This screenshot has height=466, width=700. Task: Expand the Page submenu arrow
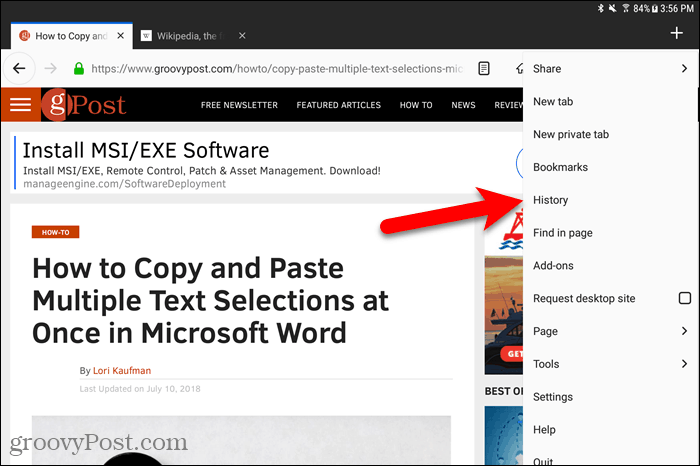pos(684,331)
